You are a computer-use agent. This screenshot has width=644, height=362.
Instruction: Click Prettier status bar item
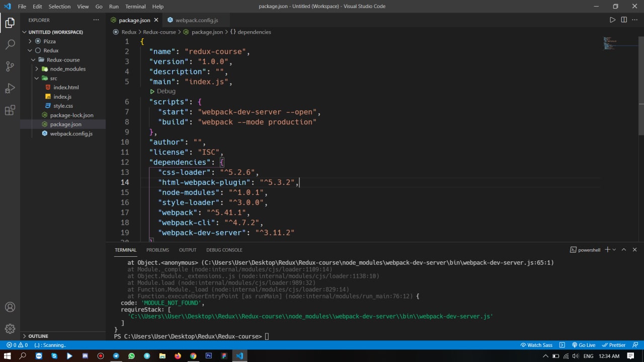click(614, 345)
